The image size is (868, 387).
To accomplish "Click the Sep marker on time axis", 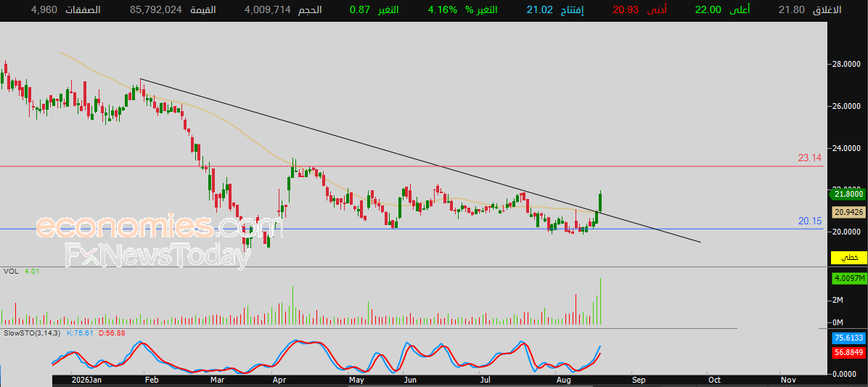I will 639,380.
